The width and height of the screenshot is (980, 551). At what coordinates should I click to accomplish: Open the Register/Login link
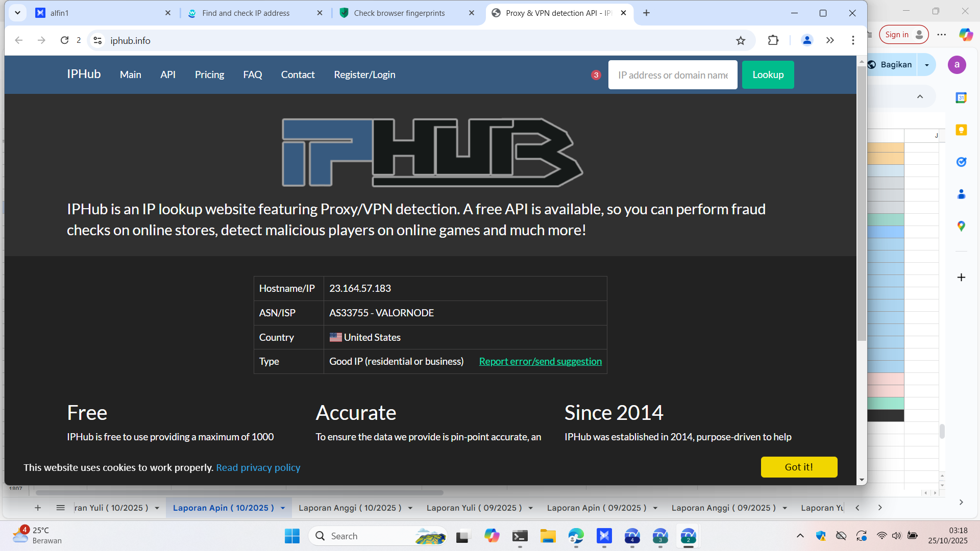click(364, 74)
